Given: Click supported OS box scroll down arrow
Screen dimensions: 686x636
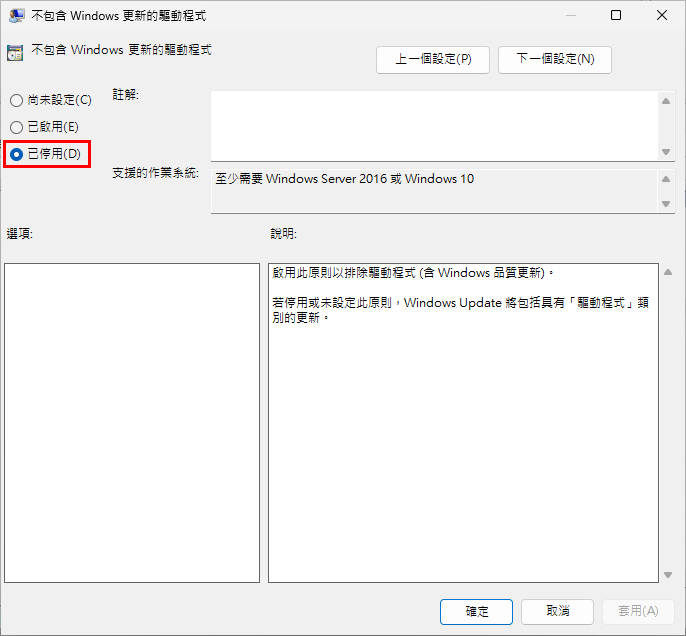Looking at the screenshot, I should [x=666, y=204].
